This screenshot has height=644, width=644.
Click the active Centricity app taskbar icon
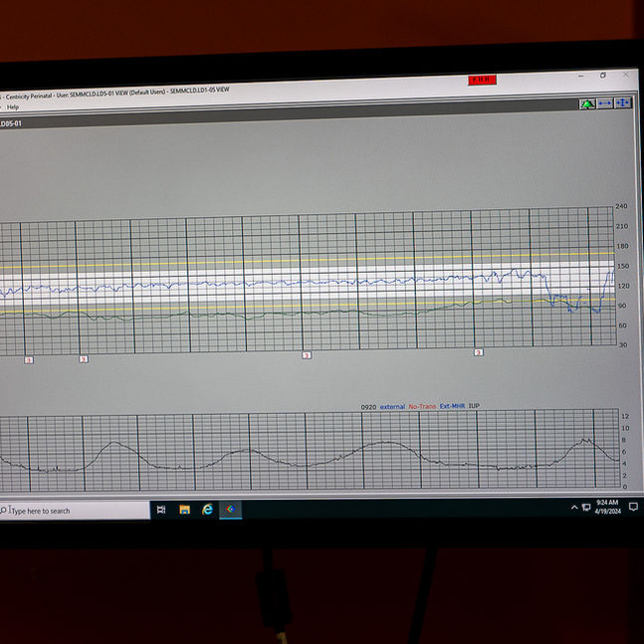pyautogui.click(x=231, y=510)
